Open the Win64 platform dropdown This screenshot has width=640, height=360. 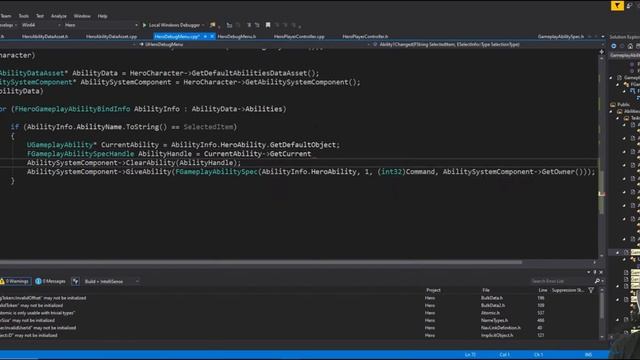tap(41, 25)
